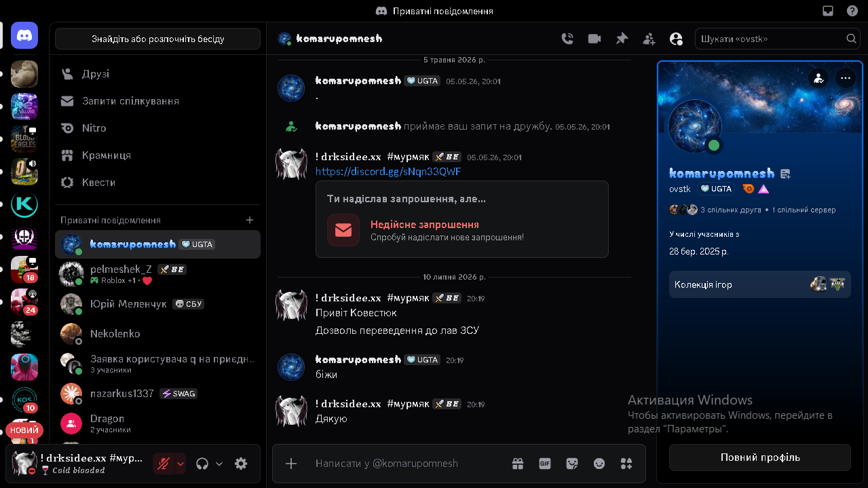Image resolution: width=868 pixels, height=488 pixels.
Task: Open the gift Nitro icon
Action: pyautogui.click(x=518, y=464)
